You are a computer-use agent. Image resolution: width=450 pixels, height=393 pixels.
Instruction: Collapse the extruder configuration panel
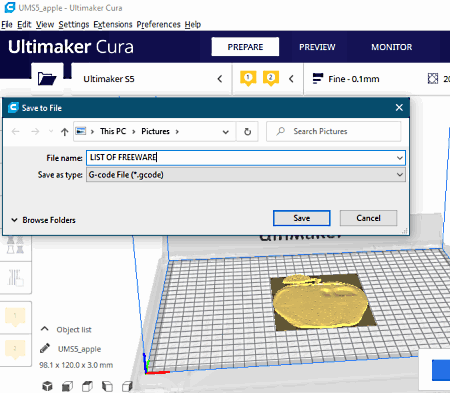click(x=291, y=79)
